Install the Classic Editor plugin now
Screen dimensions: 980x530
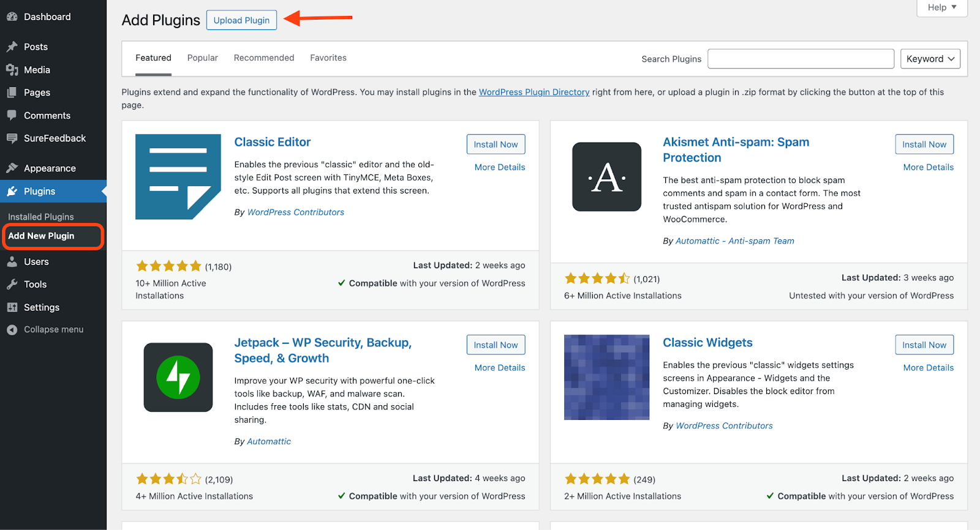[496, 144]
